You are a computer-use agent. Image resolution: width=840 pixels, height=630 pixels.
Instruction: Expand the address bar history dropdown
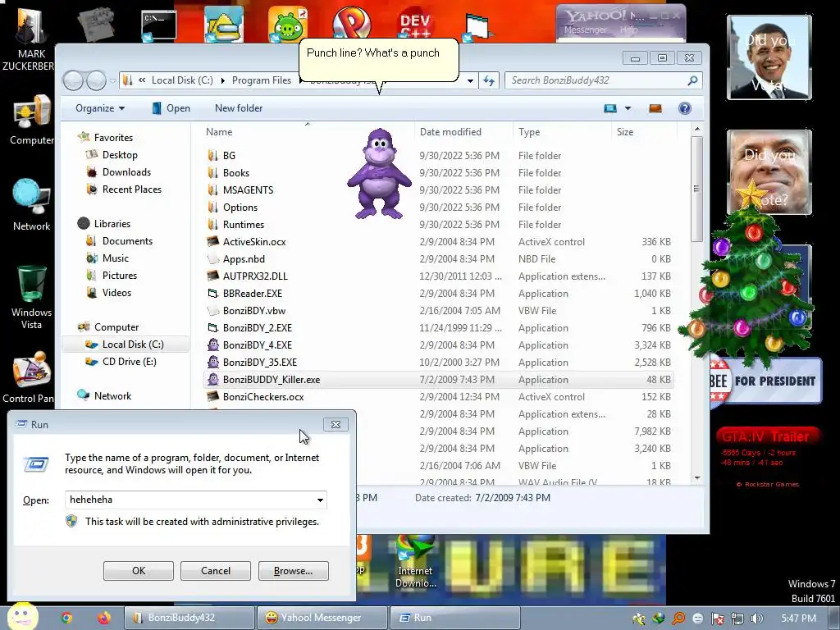470,81
